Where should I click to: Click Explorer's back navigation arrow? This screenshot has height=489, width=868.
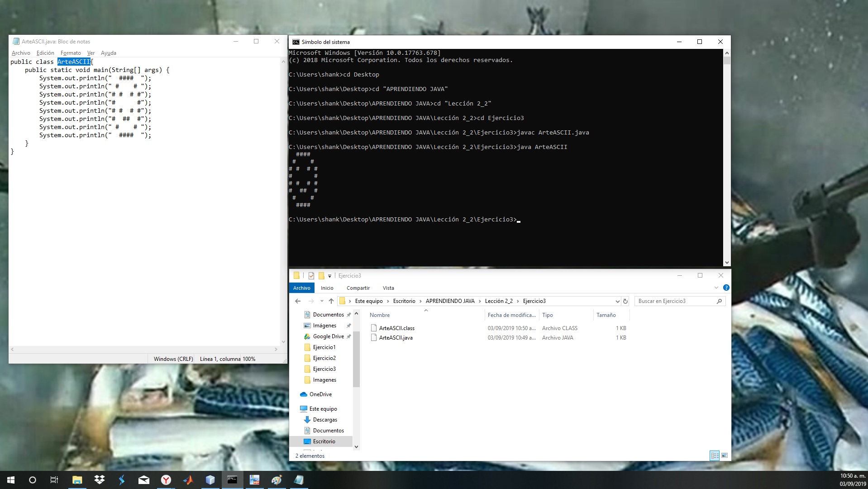(x=297, y=301)
